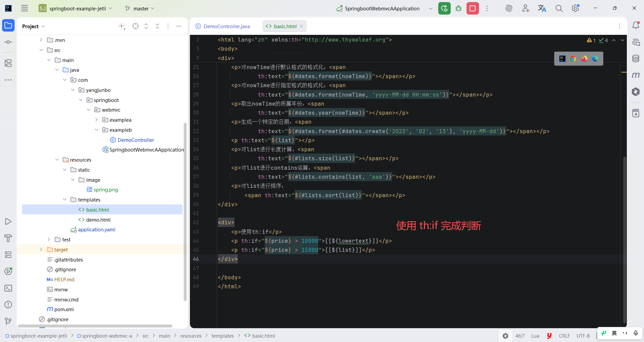Preview page in Edge browser icon
Viewport: 644px width, 342px height.
coord(595,59)
